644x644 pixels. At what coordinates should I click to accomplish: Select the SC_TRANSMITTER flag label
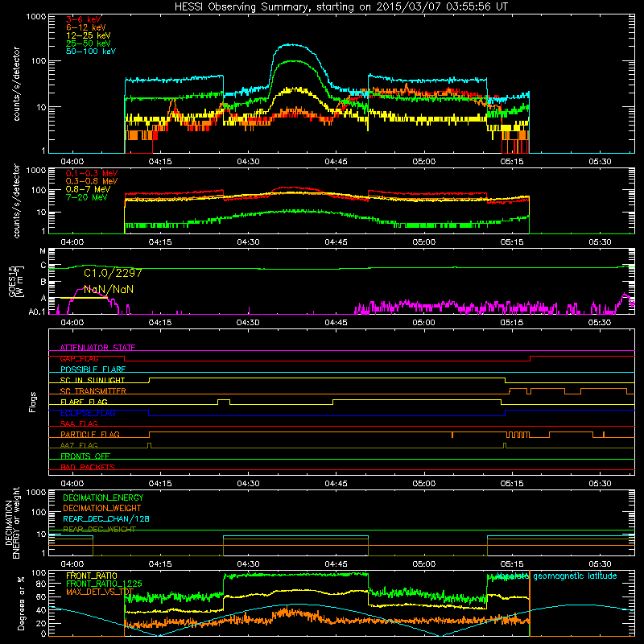tap(93, 391)
